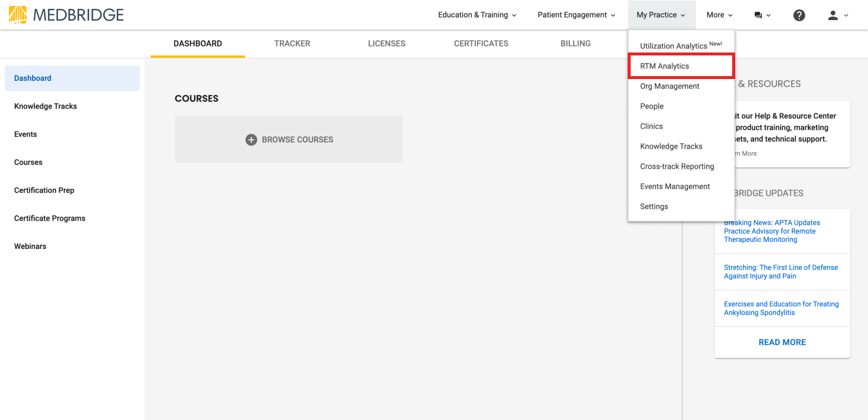Viewport: 868px width, 420px height.
Task: Open Settings from My Practice menu
Action: 681,206
